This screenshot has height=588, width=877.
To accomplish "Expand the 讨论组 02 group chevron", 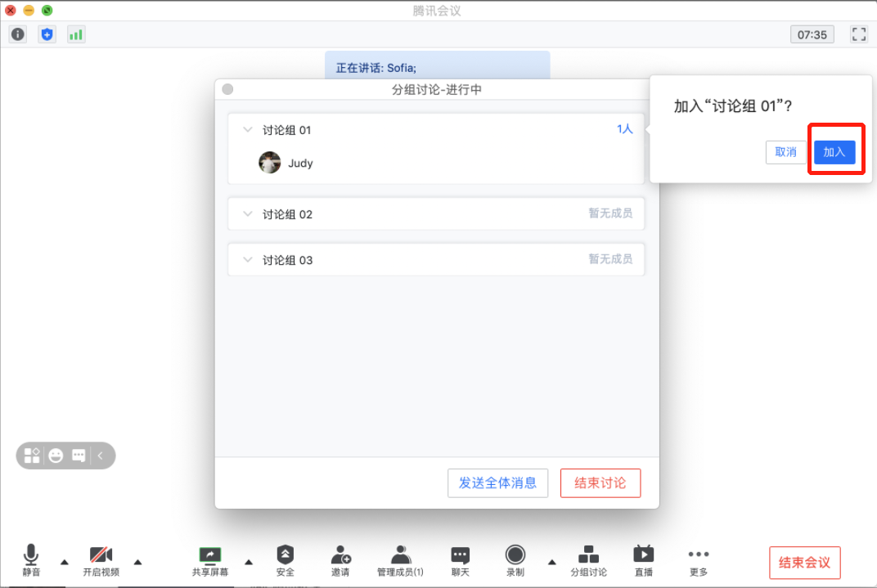I will [x=248, y=214].
